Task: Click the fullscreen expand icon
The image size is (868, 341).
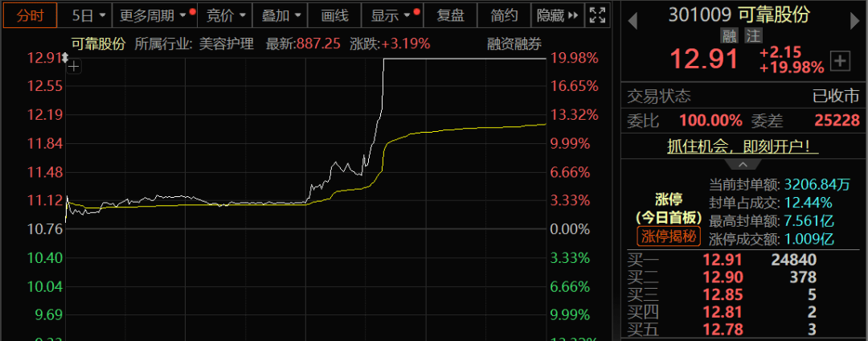Action: tap(597, 15)
